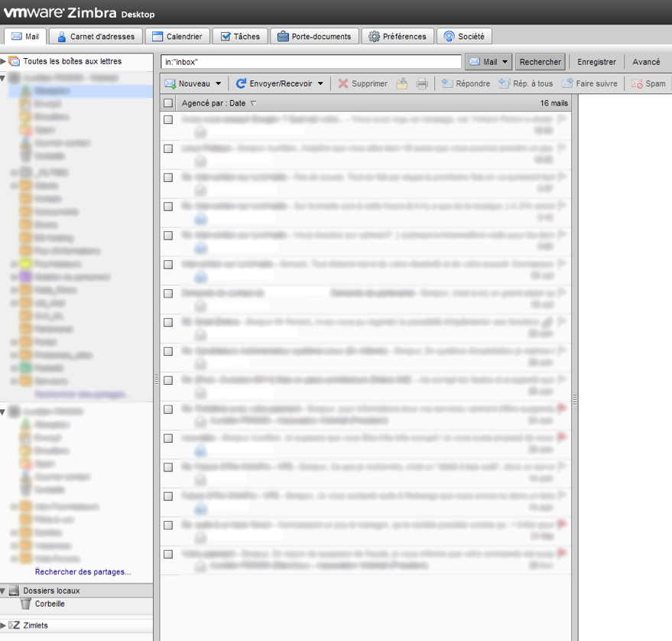Go to the Tâches tab

(240, 37)
